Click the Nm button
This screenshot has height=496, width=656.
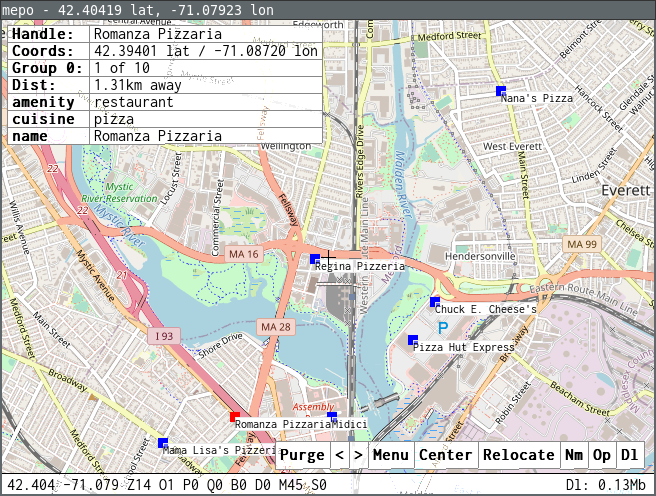tap(574, 455)
